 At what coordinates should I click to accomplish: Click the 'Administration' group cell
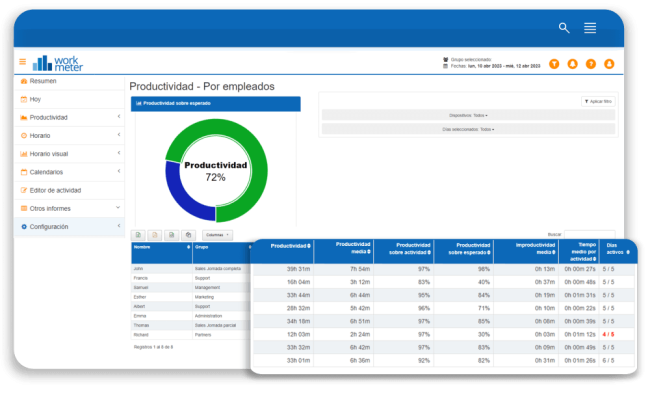click(208, 316)
